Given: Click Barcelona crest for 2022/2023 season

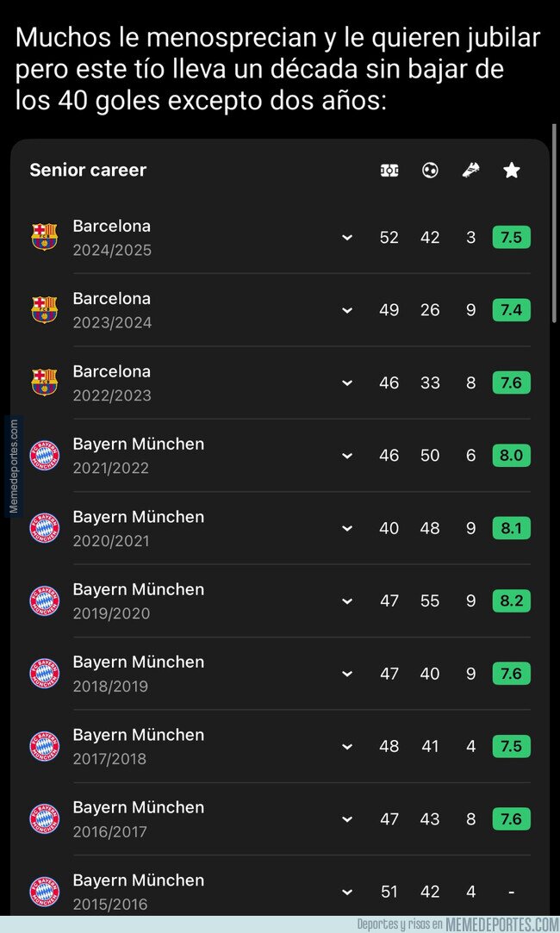Looking at the screenshot, I should (45, 383).
